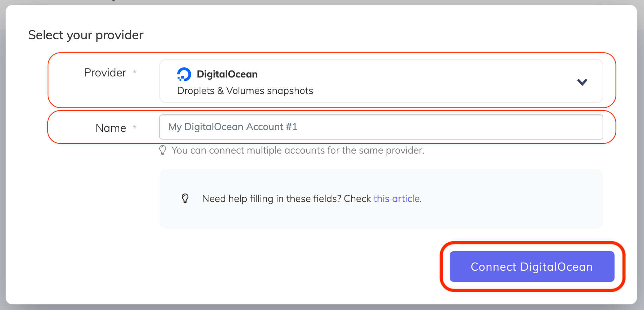Viewport: 644px width, 310px height.
Task: Click the Droplets & Volumes snapshots subtitle
Action: [245, 90]
